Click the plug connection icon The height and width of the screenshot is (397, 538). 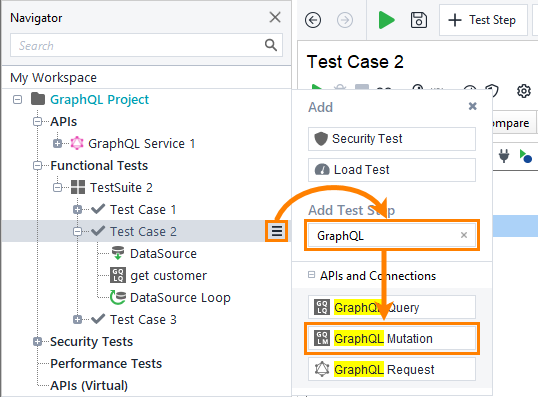pyautogui.click(x=504, y=156)
